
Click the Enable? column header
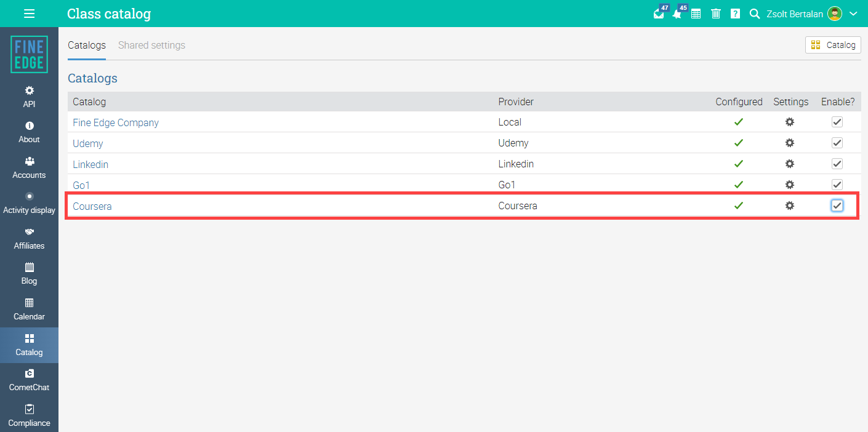[x=838, y=102]
